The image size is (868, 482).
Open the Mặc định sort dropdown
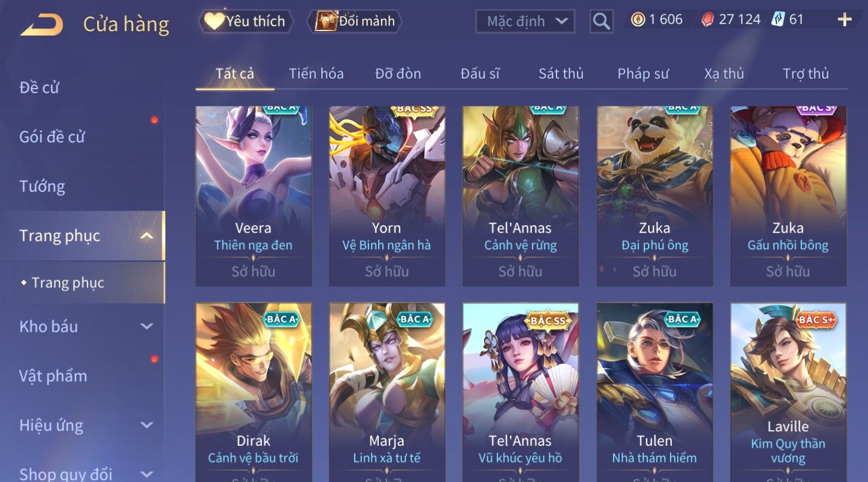pyautogui.click(x=526, y=21)
